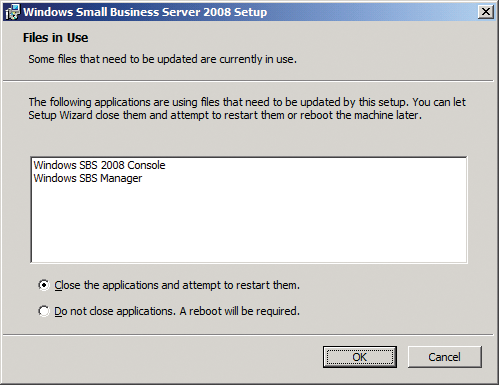Click the setup installer icon in title bar

click(x=13, y=12)
